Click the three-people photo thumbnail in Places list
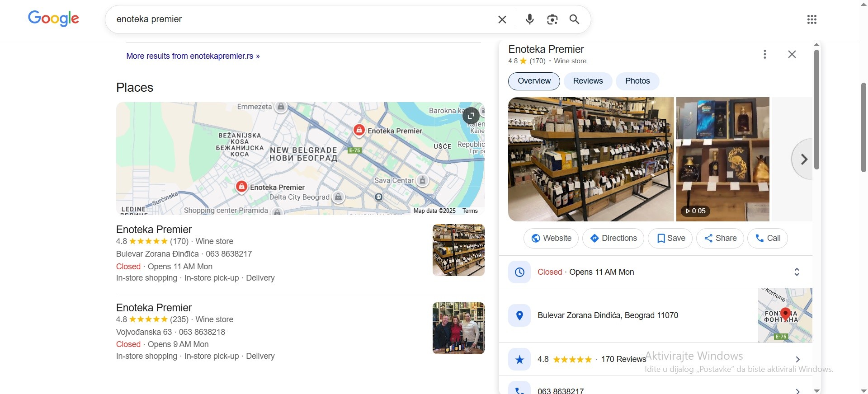Screen dimensions: 868x394 [x=458, y=328]
